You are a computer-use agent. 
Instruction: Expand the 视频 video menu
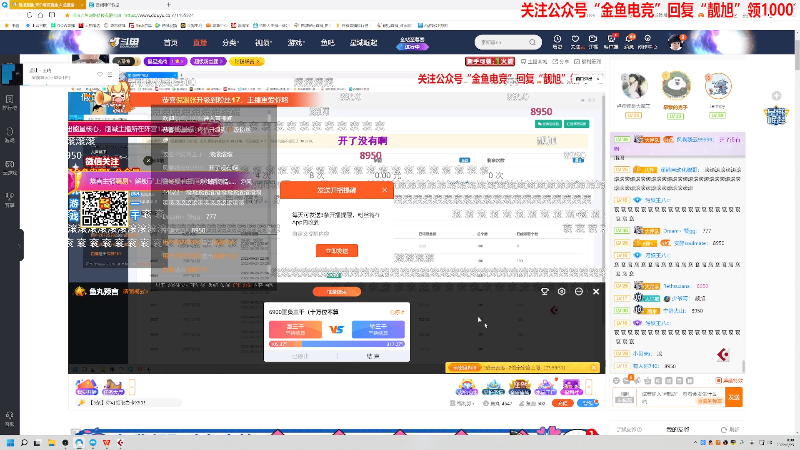pyautogui.click(x=263, y=43)
